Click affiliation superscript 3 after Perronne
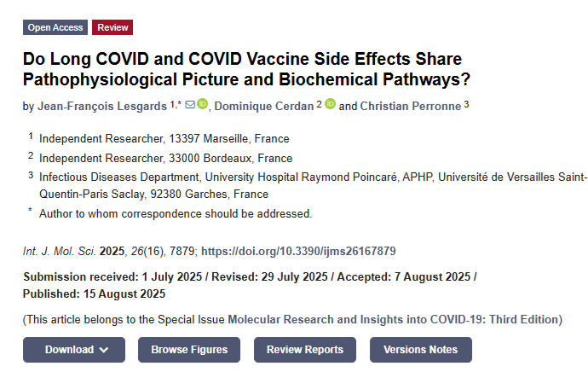 click(x=466, y=104)
